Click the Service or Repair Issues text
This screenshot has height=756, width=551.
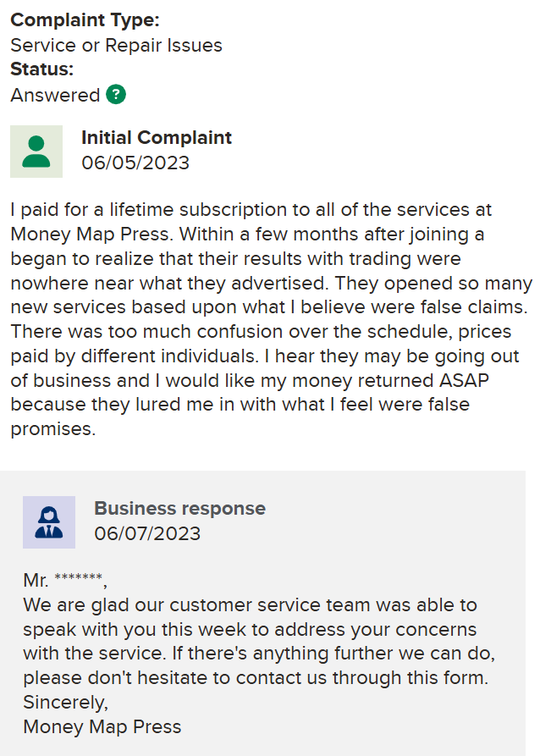point(116,45)
